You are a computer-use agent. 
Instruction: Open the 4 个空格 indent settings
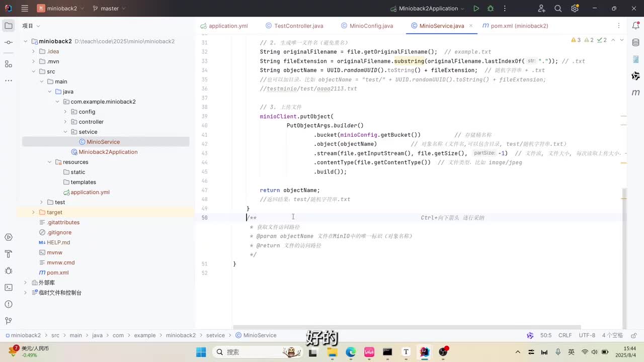(612, 335)
